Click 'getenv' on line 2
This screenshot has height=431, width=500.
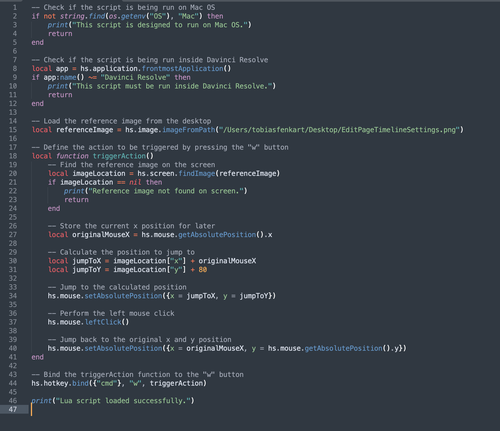133,16
